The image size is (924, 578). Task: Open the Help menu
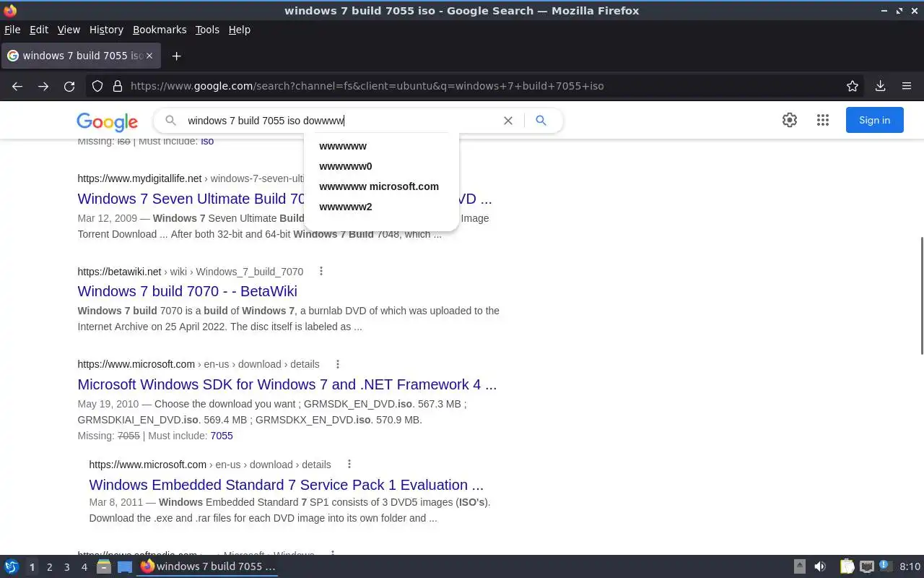point(239,30)
